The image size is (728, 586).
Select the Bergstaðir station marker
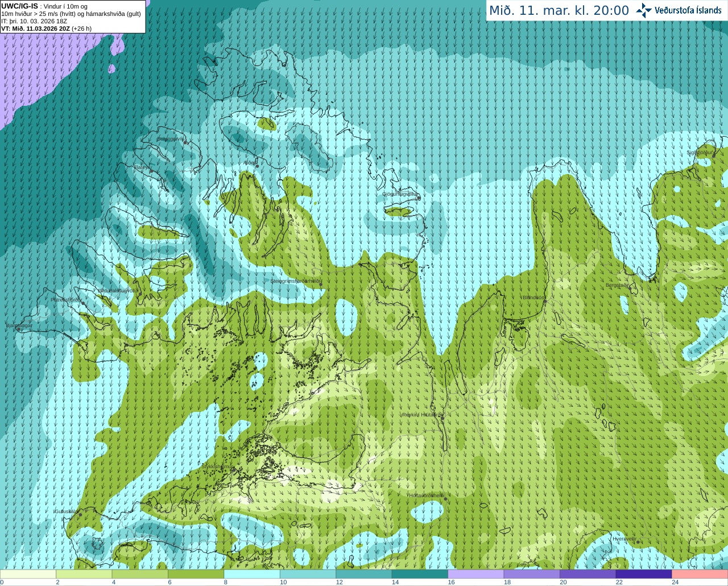[630, 288]
